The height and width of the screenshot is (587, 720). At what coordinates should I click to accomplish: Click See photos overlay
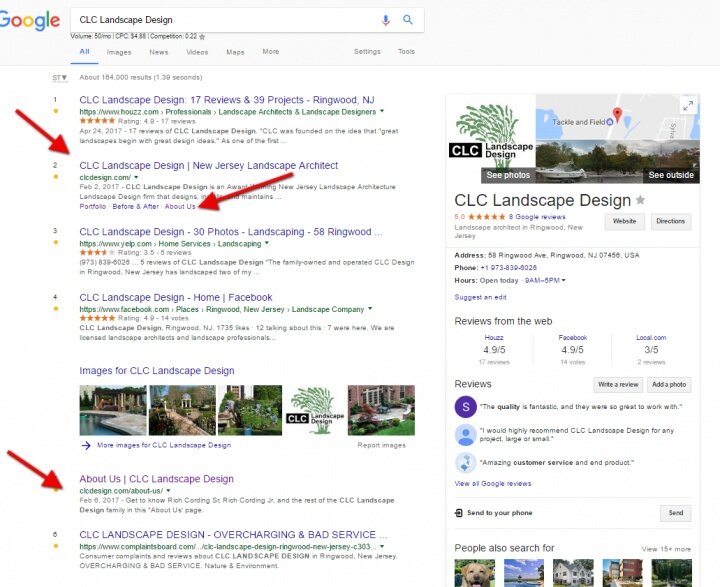508,175
